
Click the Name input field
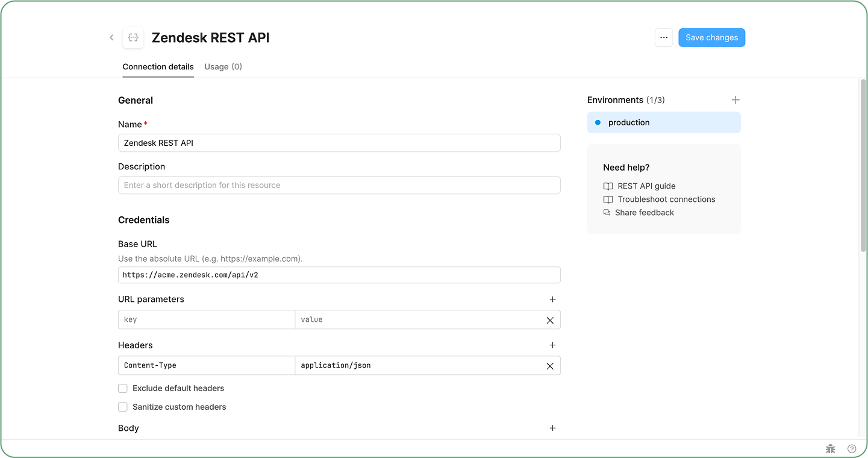tap(339, 143)
